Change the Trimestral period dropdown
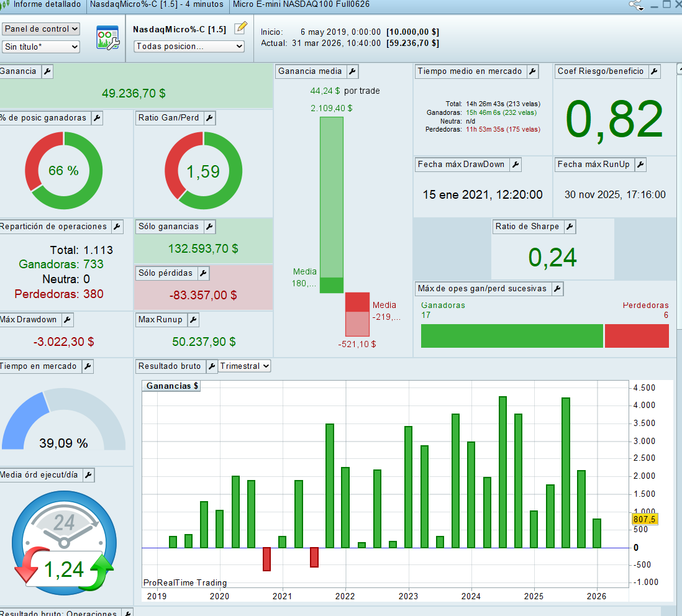The width and height of the screenshot is (682, 616). (x=245, y=366)
